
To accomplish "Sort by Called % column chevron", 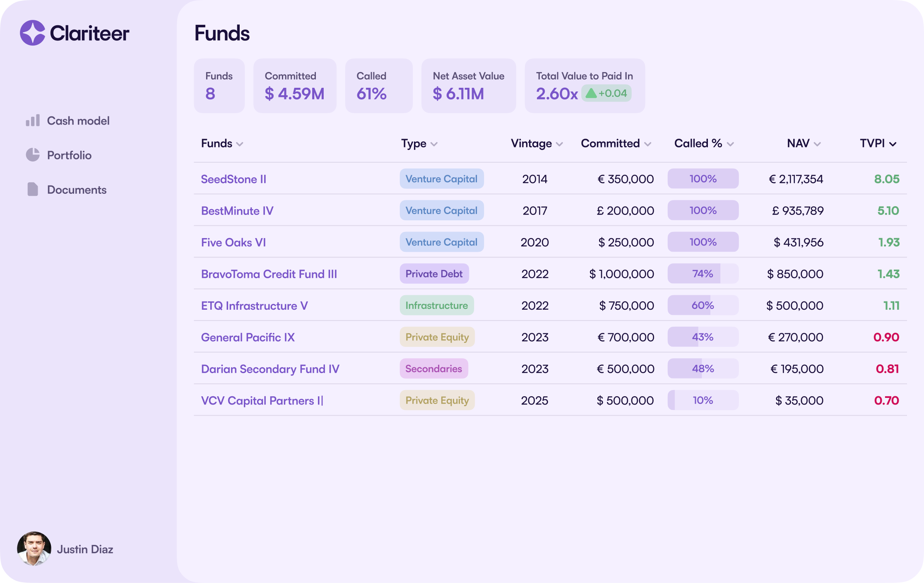I will [x=730, y=144].
